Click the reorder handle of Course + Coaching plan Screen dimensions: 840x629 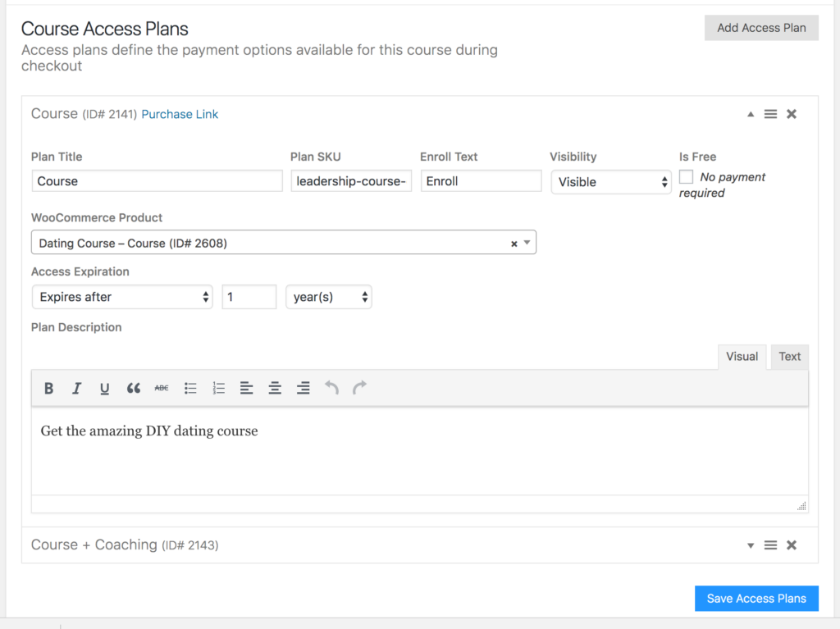click(770, 545)
